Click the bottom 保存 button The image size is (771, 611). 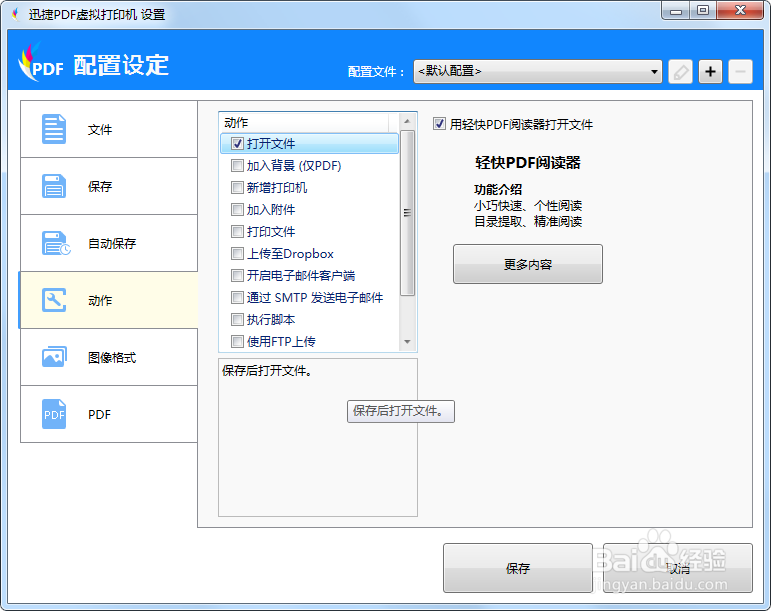(518, 568)
